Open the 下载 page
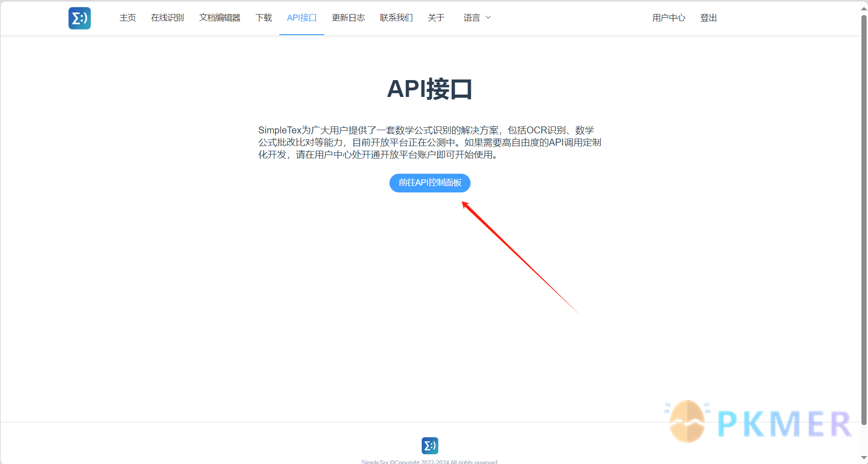Screen dimensions: 868x464 pos(263,18)
